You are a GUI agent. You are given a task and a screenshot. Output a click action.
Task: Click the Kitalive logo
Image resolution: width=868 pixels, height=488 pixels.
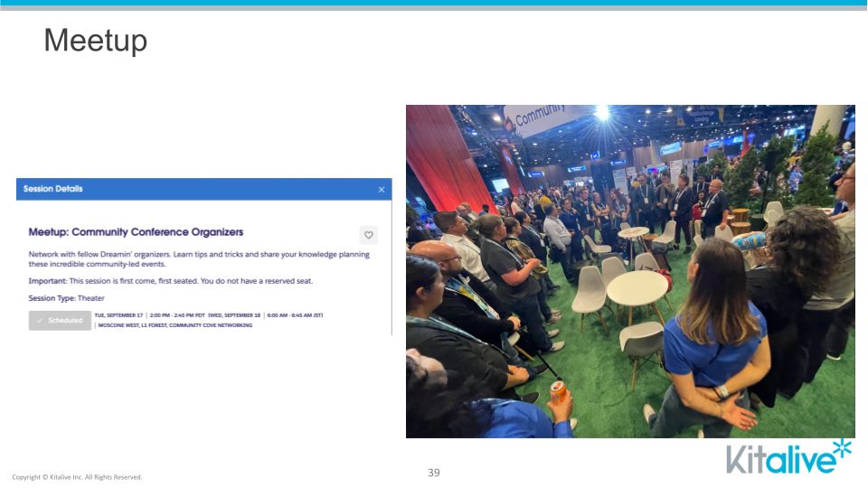pos(788,457)
